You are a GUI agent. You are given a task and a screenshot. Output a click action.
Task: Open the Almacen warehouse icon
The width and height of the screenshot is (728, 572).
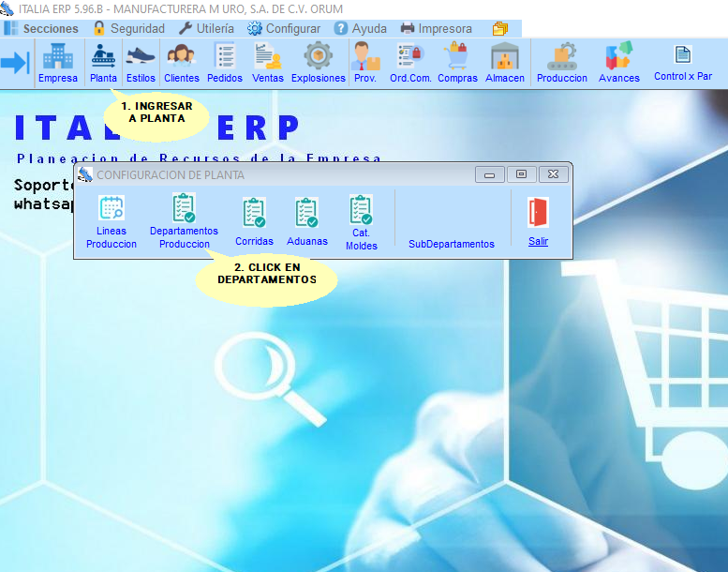pyautogui.click(x=505, y=55)
